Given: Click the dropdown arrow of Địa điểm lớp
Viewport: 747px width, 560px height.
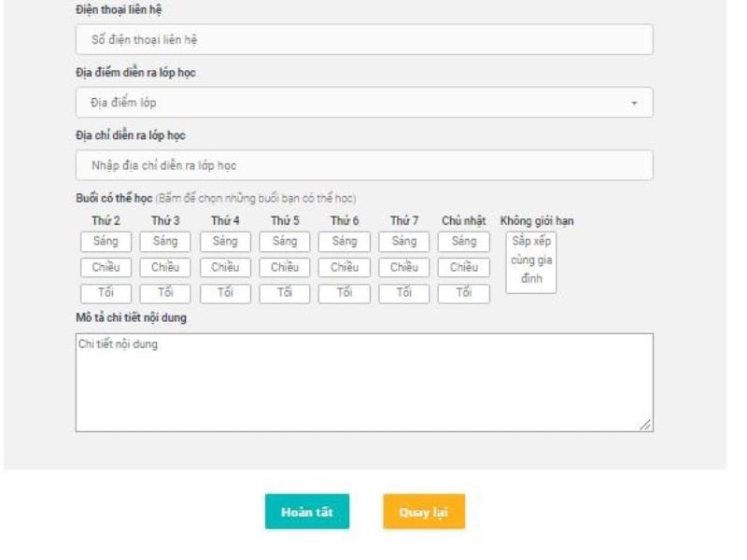Looking at the screenshot, I should [634, 103].
